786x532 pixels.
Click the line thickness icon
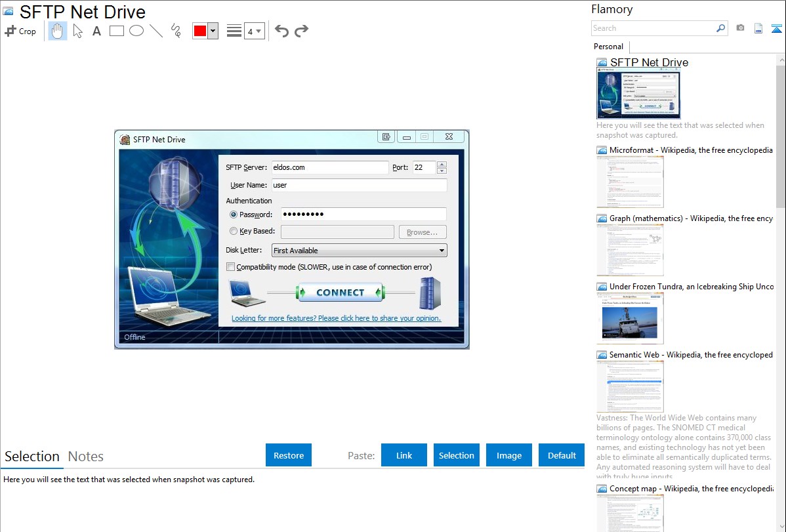[x=234, y=31]
